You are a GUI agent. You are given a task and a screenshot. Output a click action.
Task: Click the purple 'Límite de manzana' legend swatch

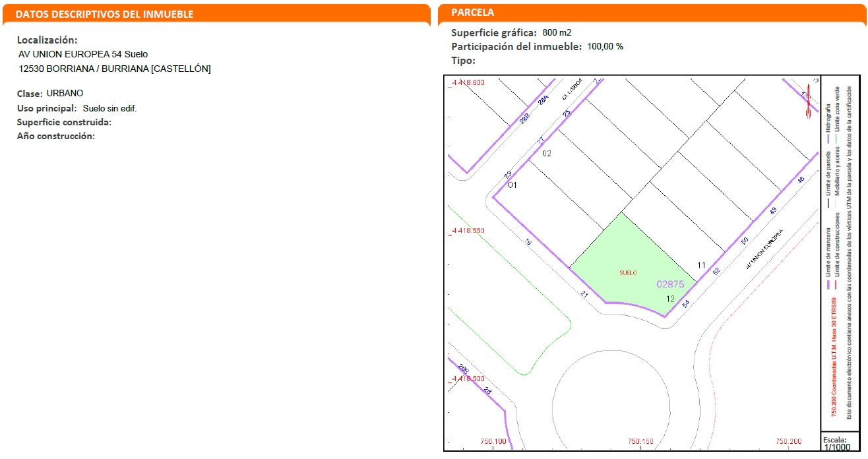(828, 286)
